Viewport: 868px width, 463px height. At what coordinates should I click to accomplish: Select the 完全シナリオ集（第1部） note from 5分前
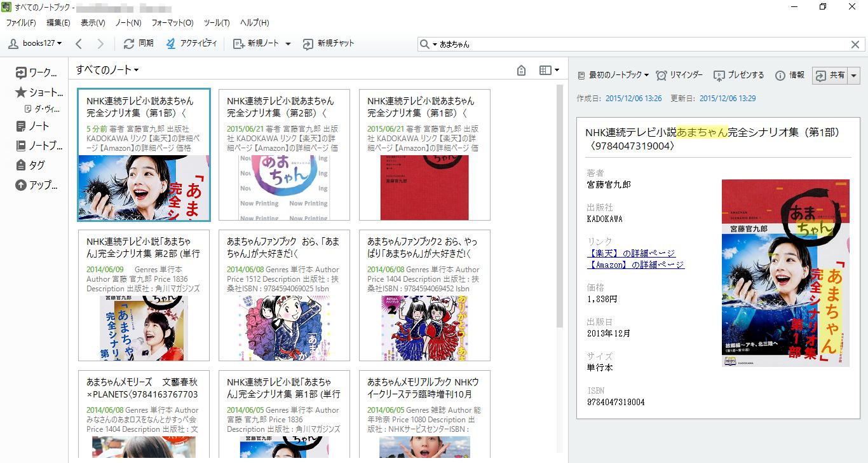(x=144, y=155)
